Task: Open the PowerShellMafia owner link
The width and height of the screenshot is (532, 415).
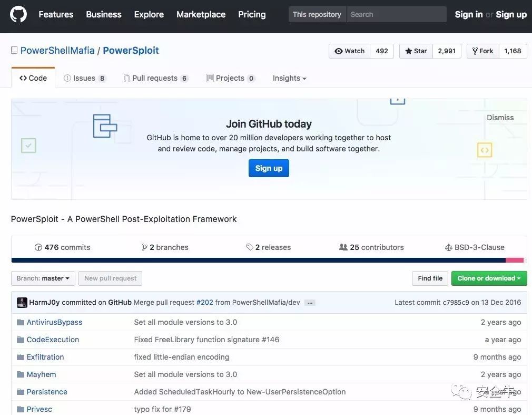Action: [57, 50]
